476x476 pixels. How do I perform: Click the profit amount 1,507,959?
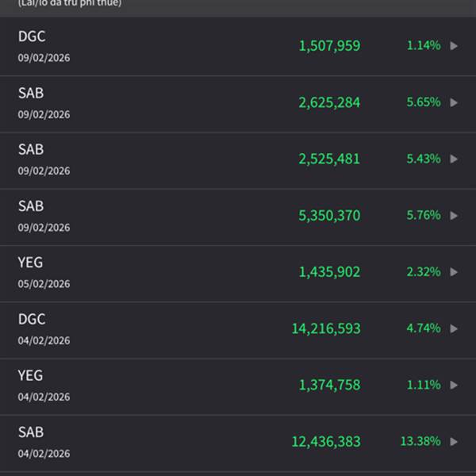click(x=329, y=46)
